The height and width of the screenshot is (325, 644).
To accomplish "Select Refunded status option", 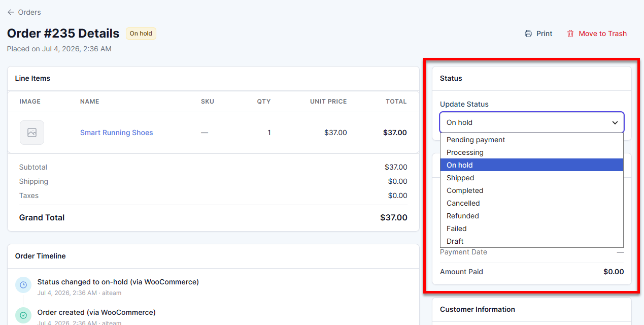I will [x=532, y=216].
